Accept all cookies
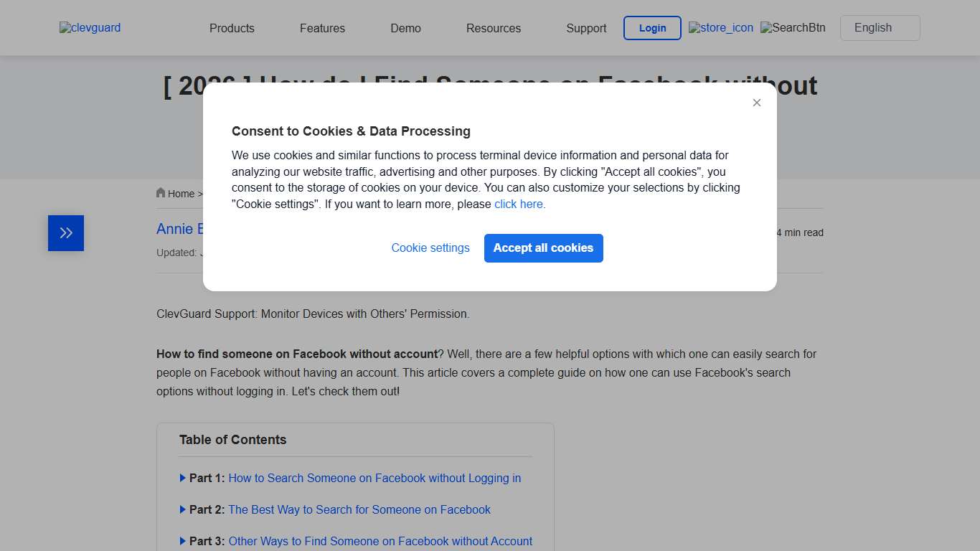This screenshot has width=980, height=551. pos(543,248)
